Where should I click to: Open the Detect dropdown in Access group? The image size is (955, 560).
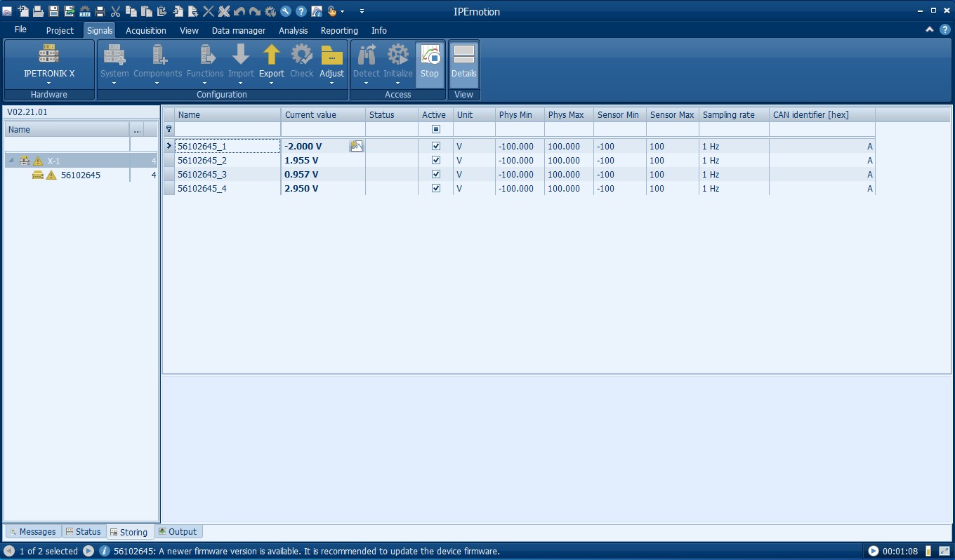(x=366, y=83)
